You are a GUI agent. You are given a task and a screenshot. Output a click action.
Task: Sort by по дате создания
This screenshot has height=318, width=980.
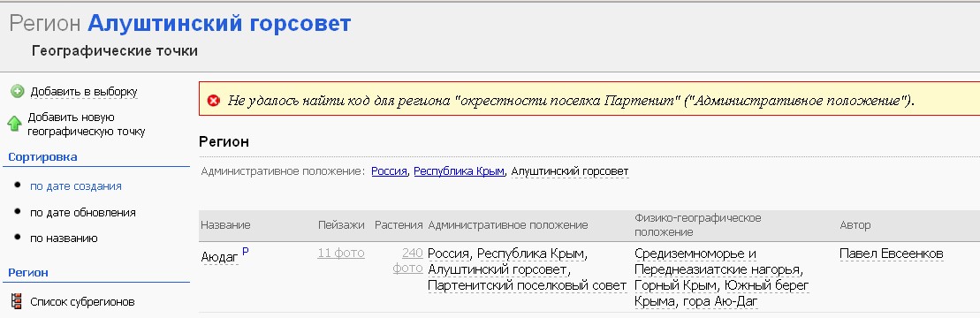tap(76, 186)
